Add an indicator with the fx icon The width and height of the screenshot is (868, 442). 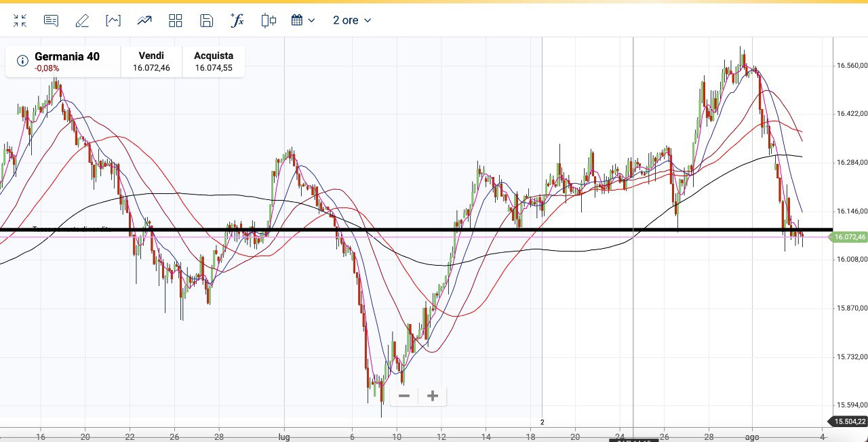pos(237,20)
